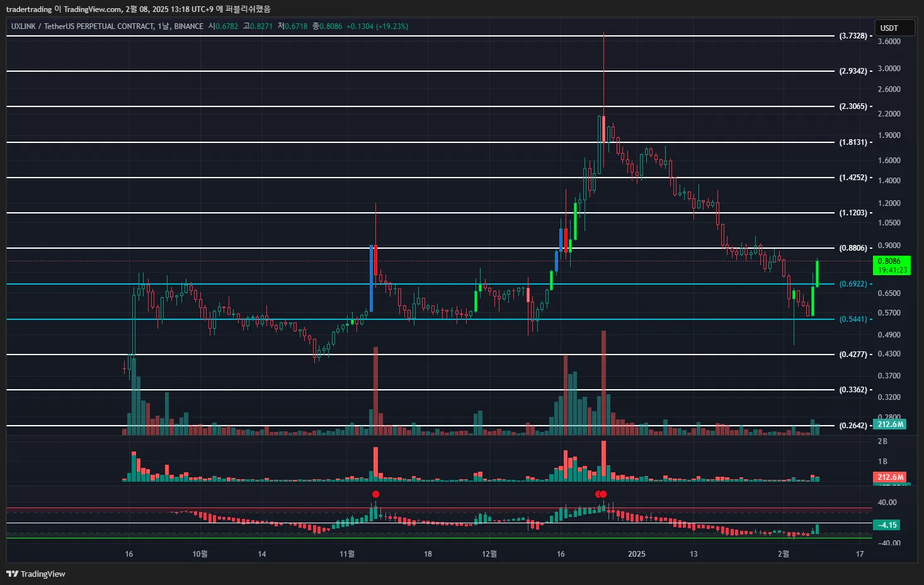This screenshot has height=585, width=924.
Task: Click the 13 date axis label
Action: click(693, 554)
